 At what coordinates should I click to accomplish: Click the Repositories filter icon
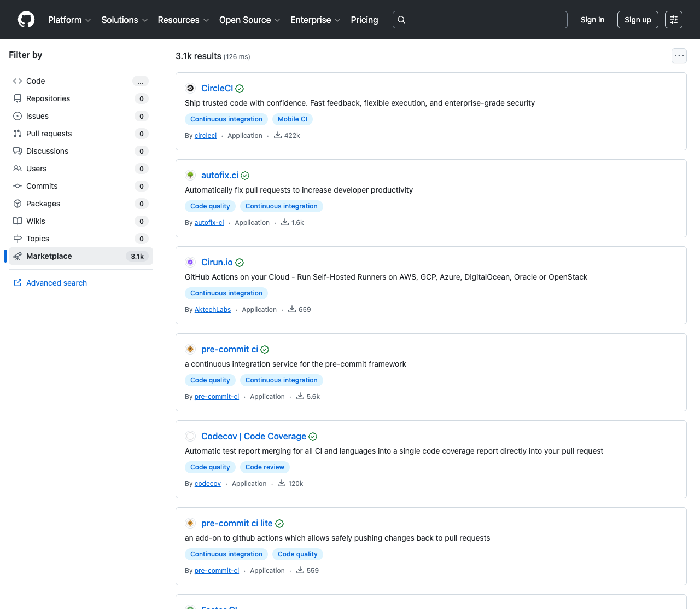click(17, 98)
